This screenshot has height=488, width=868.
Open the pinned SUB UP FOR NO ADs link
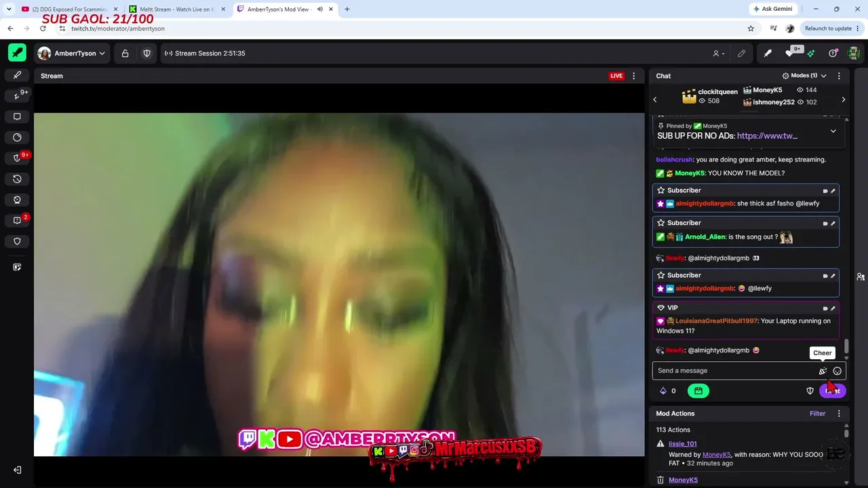pos(767,136)
